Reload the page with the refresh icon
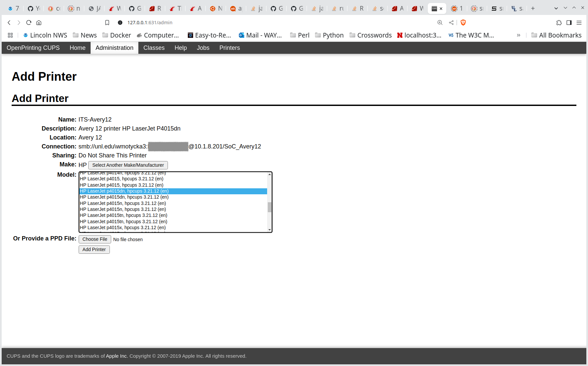The width and height of the screenshot is (588, 366). (x=29, y=23)
